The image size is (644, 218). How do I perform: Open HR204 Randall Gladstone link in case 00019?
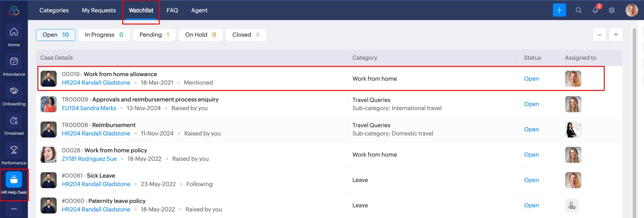pos(96,83)
